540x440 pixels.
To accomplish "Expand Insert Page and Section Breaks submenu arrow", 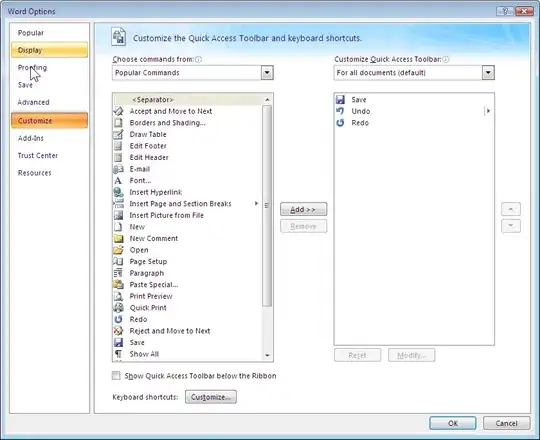I will point(256,203).
